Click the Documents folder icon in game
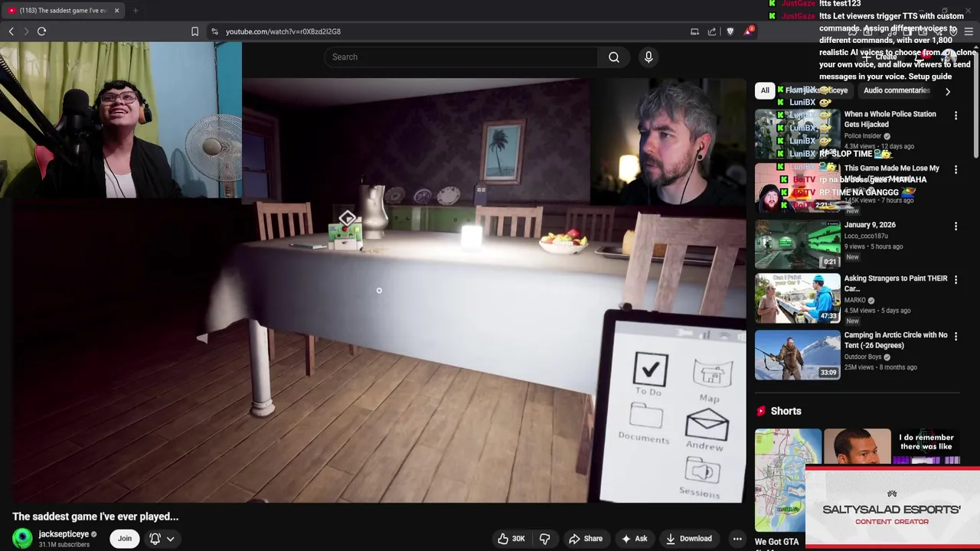The height and width of the screenshot is (551, 980). [x=646, y=416]
